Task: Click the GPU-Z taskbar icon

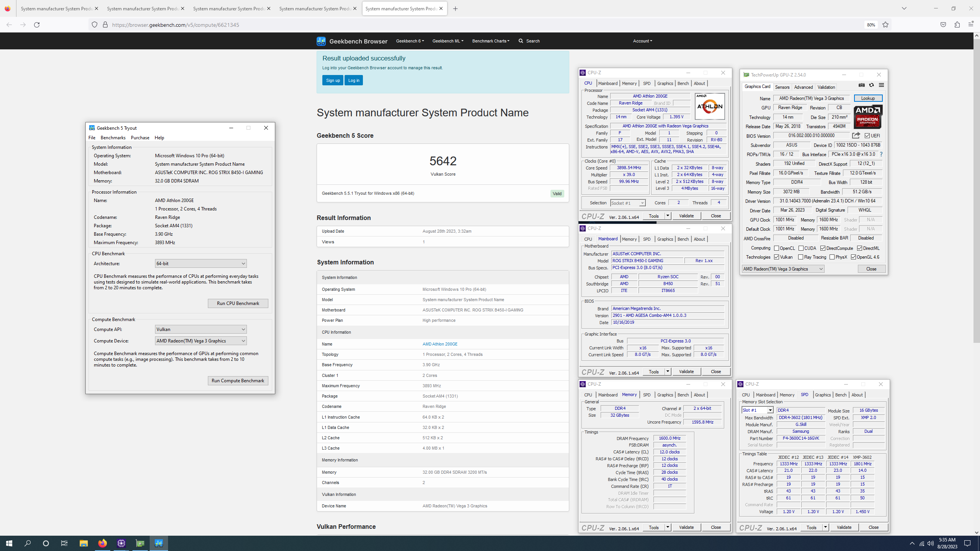Action: 140,543
